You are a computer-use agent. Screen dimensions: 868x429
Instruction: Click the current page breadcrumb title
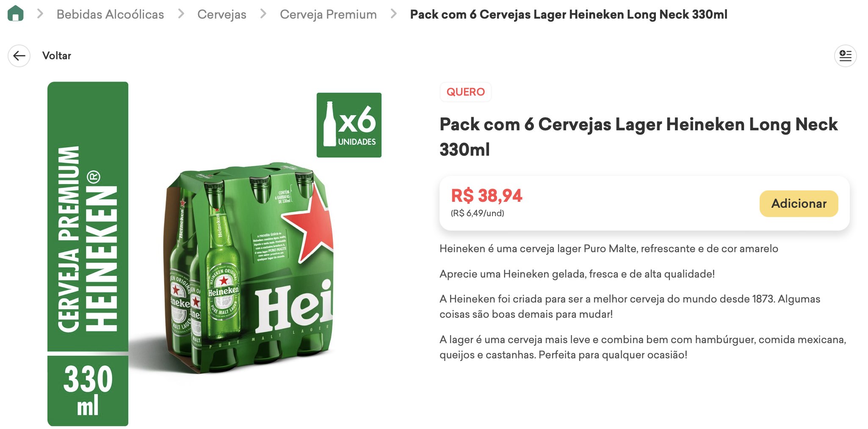coord(569,14)
